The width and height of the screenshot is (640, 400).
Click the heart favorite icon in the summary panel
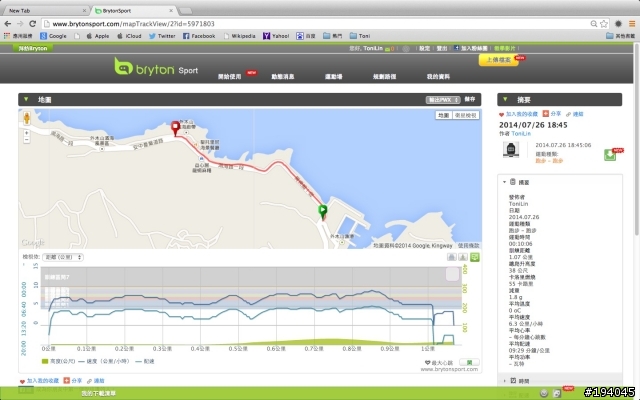click(x=502, y=114)
